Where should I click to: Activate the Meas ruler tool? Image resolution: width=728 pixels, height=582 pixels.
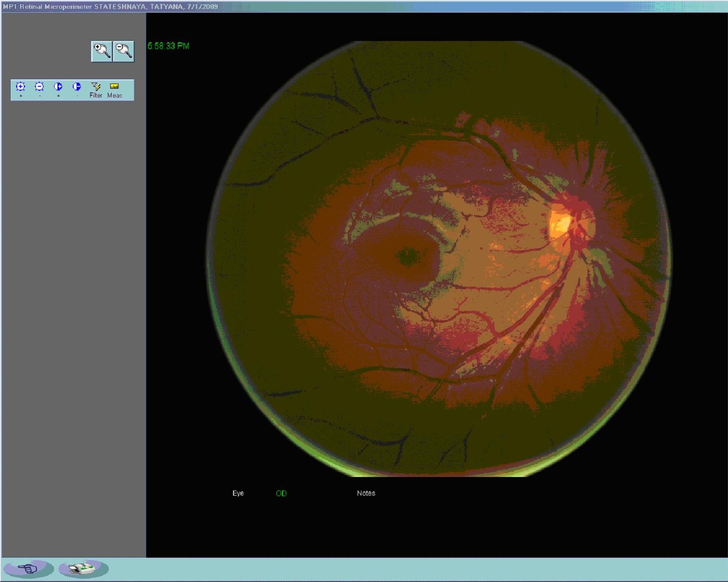[114, 86]
